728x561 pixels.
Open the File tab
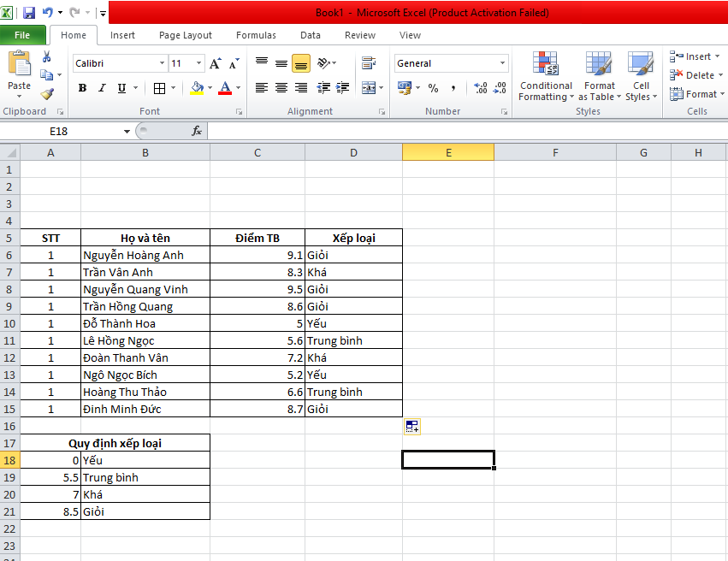pos(22,35)
